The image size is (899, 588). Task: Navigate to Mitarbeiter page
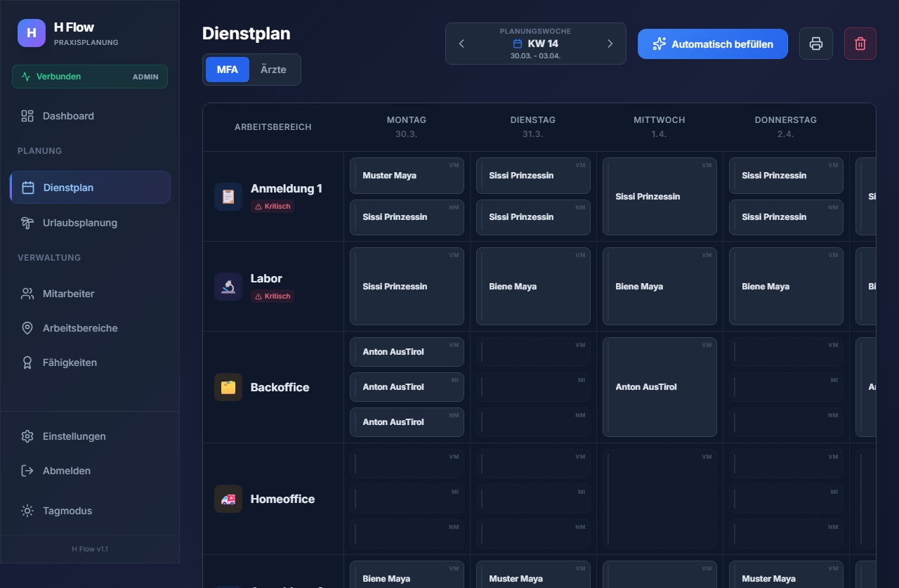tap(68, 294)
